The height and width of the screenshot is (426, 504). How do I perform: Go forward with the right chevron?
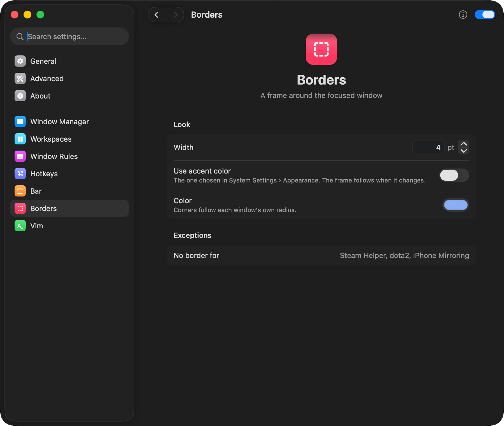point(176,15)
